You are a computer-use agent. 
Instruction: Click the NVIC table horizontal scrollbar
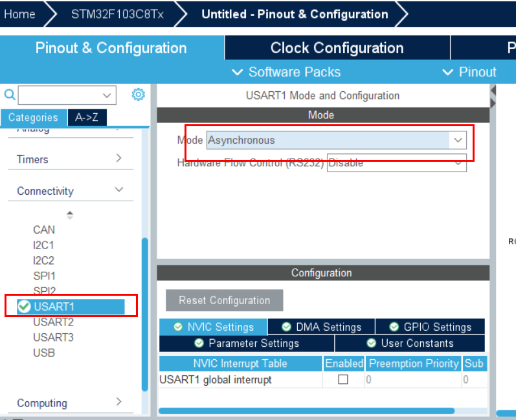point(306,411)
